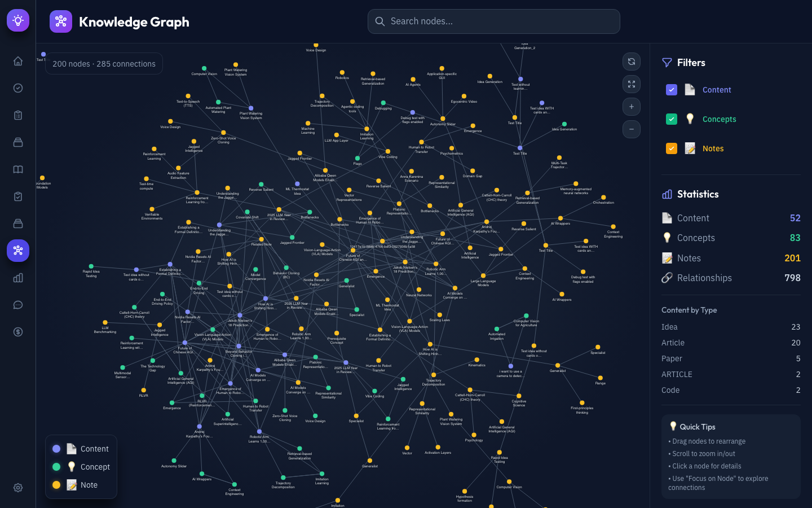Click the Filters funnel icon
This screenshot has height=508, width=812.
(667, 63)
